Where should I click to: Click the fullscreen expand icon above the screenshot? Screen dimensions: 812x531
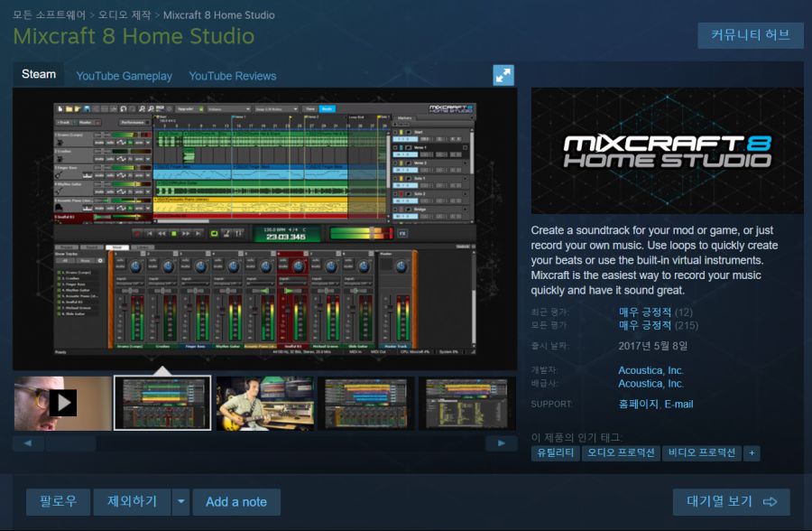tap(503, 76)
